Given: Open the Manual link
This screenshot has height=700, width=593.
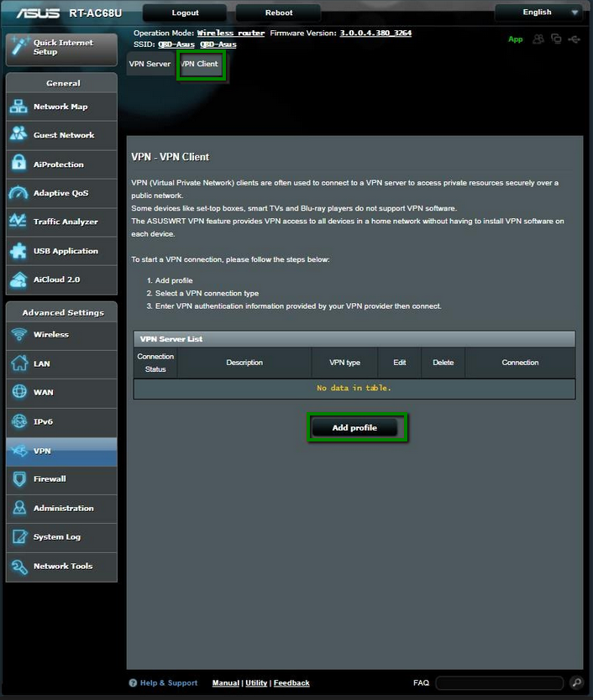Looking at the screenshot, I should pyautogui.click(x=226, y=682).
